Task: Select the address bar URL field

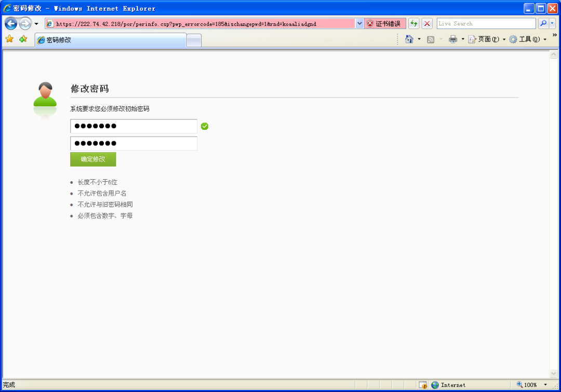Action: [x=201, y=23]
